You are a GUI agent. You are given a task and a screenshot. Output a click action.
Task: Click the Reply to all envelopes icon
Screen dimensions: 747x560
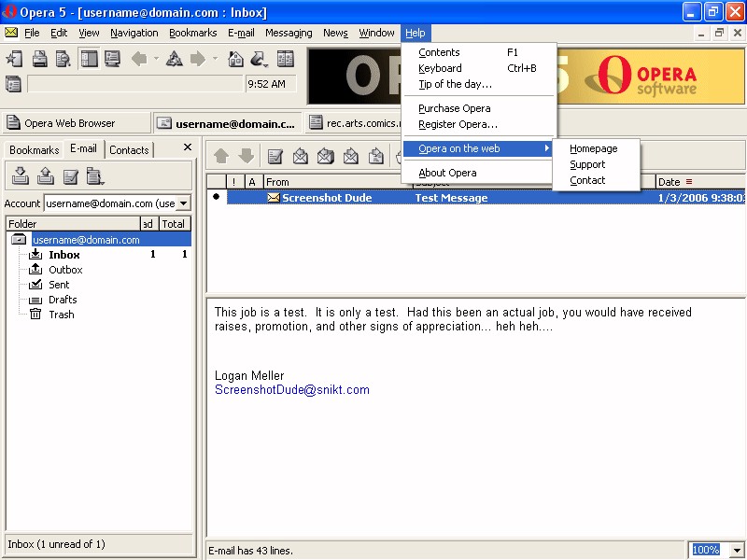[325, 156]
